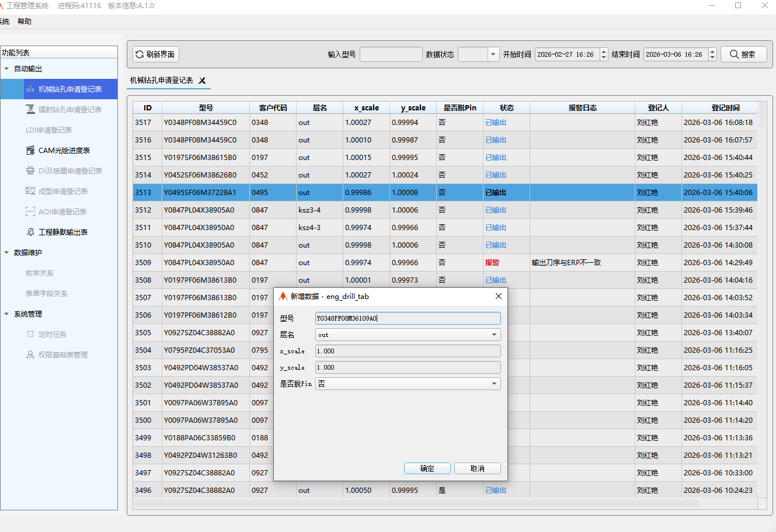This screenshot has width=776, height=532.
Task: Collapse the 数据维护 tree section
Action: pyautogui.click(x=6, y=252)
